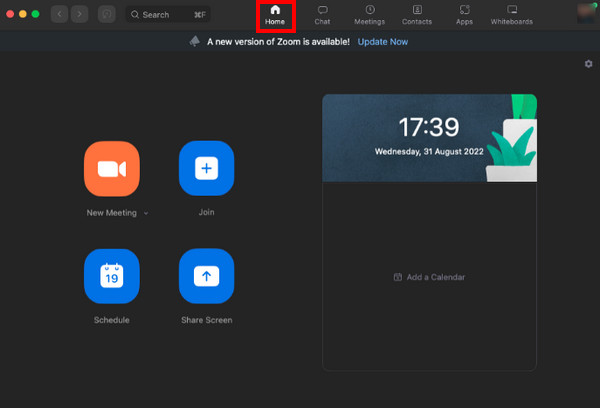Open the Schedule calendar icon

[112, 276]
